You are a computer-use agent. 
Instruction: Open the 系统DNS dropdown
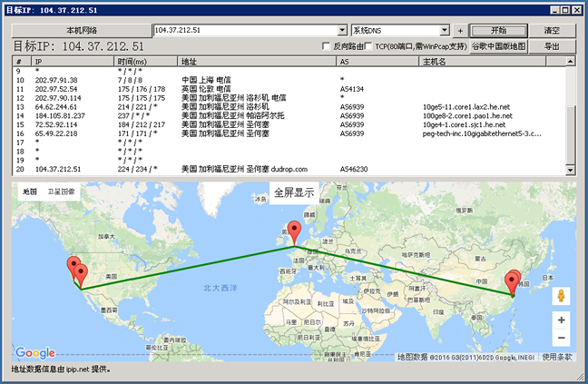446,30
